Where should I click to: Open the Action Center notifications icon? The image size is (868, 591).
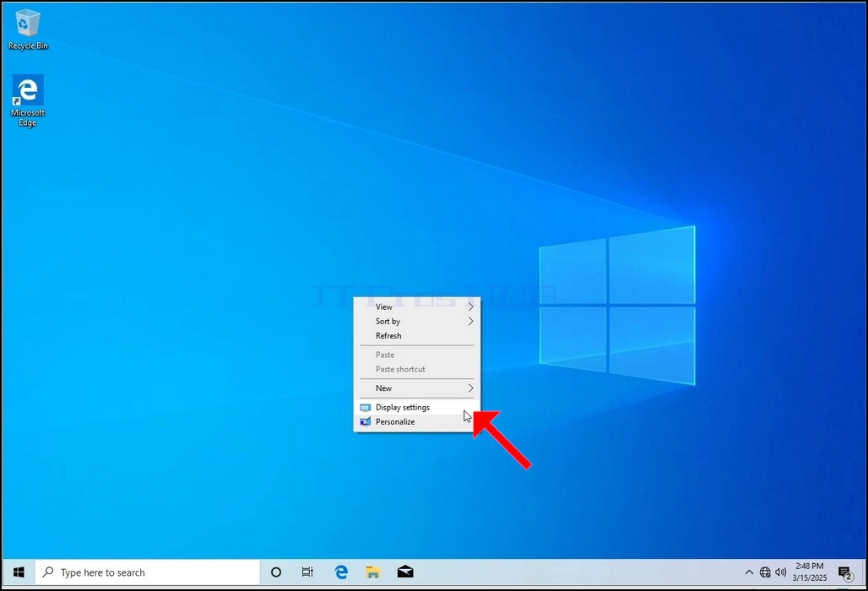844,572
